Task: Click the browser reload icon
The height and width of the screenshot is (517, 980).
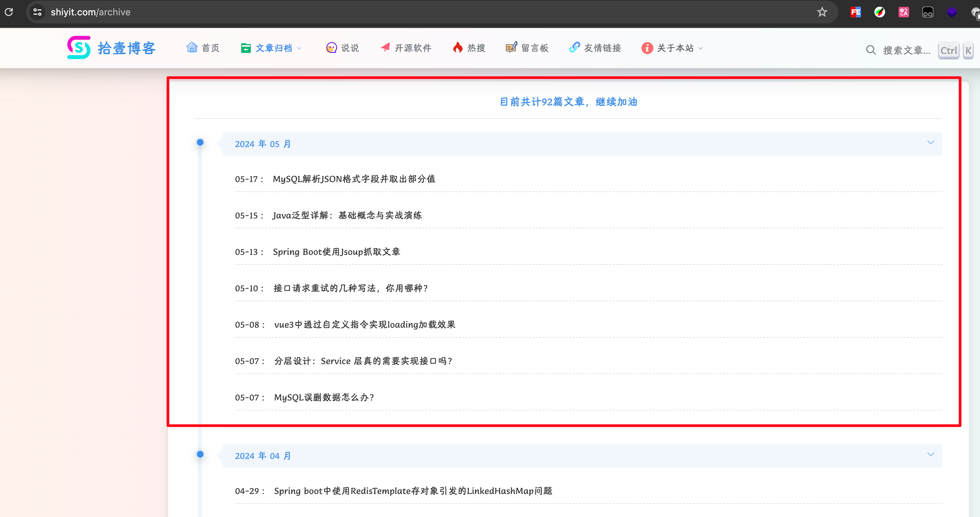Action: [9, 12]
